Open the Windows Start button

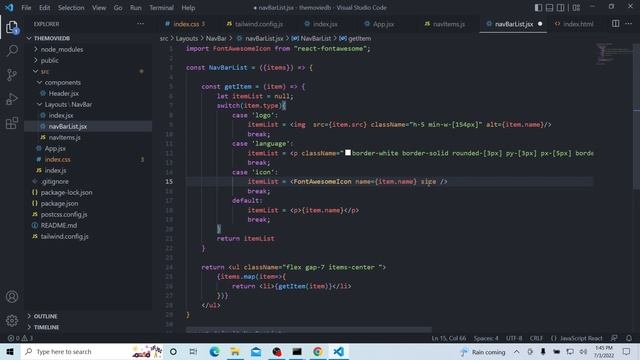coord(10,351)
